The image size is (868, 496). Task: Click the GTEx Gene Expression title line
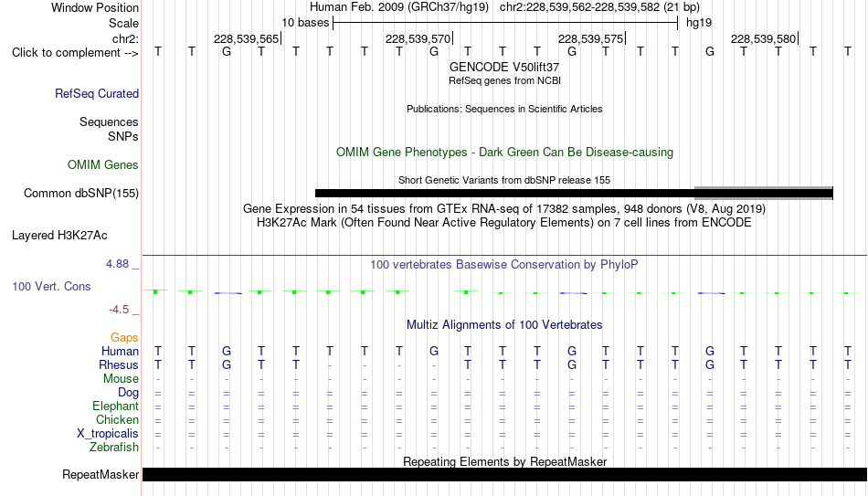click(504, 208)
